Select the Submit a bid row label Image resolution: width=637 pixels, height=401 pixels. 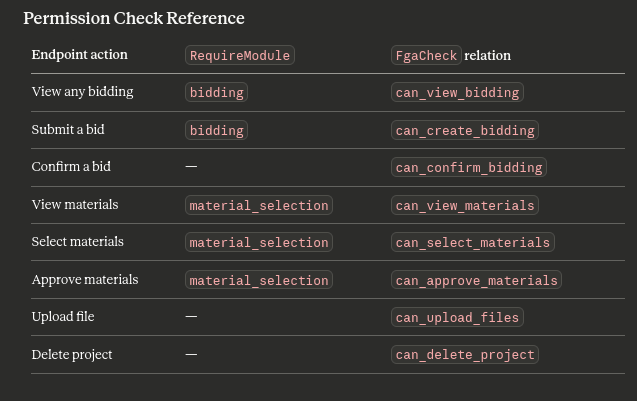coord(68,130)
